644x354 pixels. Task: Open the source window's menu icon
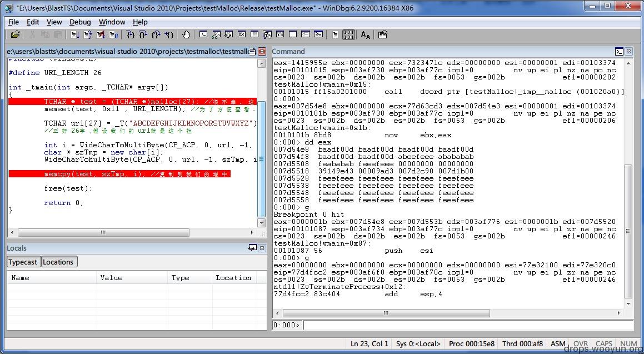click(252, 51)
